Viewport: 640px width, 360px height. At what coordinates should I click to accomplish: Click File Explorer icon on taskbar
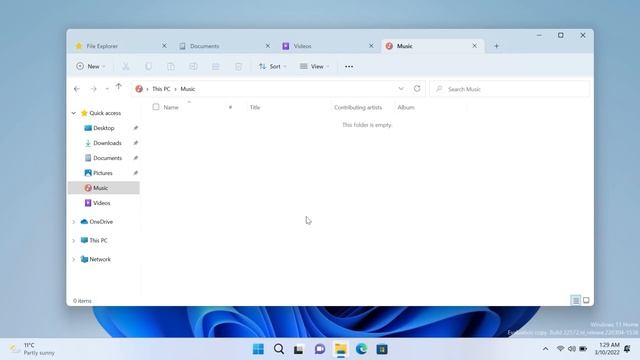(x=340, y=349)
